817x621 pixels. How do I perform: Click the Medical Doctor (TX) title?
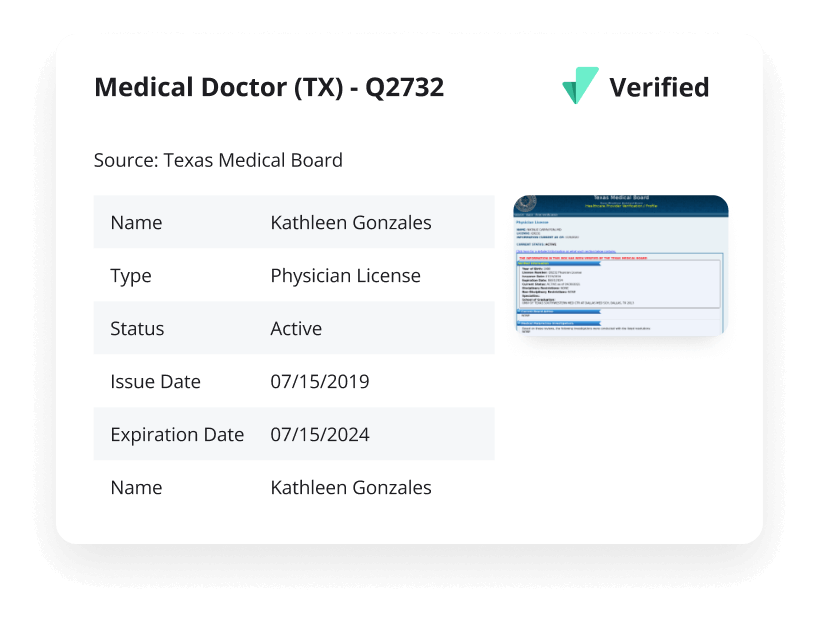coord(219,87)
